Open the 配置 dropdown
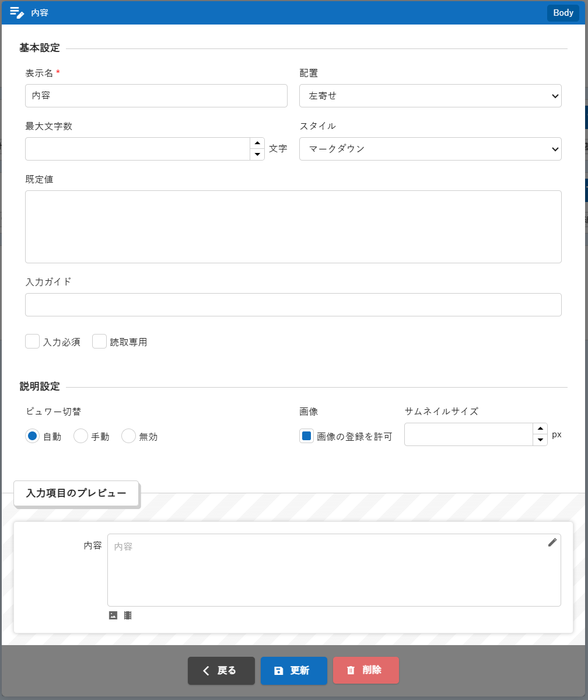The width and height of the screenshot is (588, 700). (x=430, y=96)
